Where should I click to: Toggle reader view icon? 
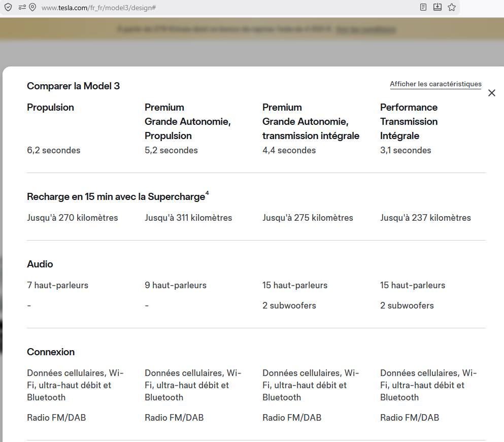point(423,7)
